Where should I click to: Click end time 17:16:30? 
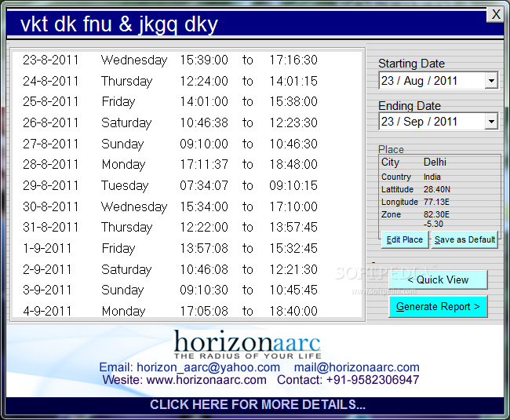point(293,60)
